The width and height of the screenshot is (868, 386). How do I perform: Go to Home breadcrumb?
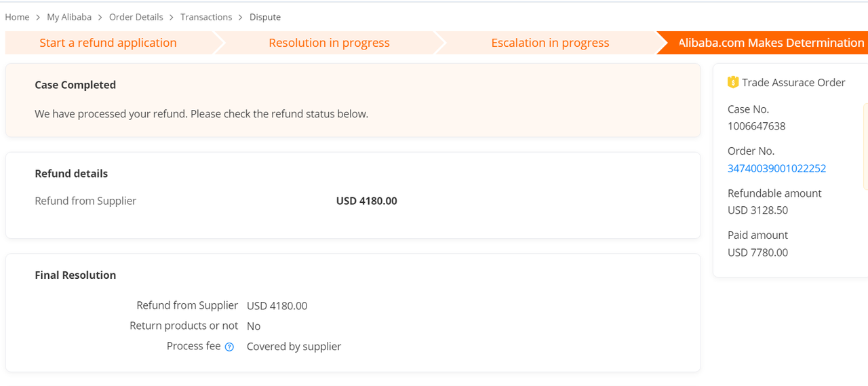17,17
